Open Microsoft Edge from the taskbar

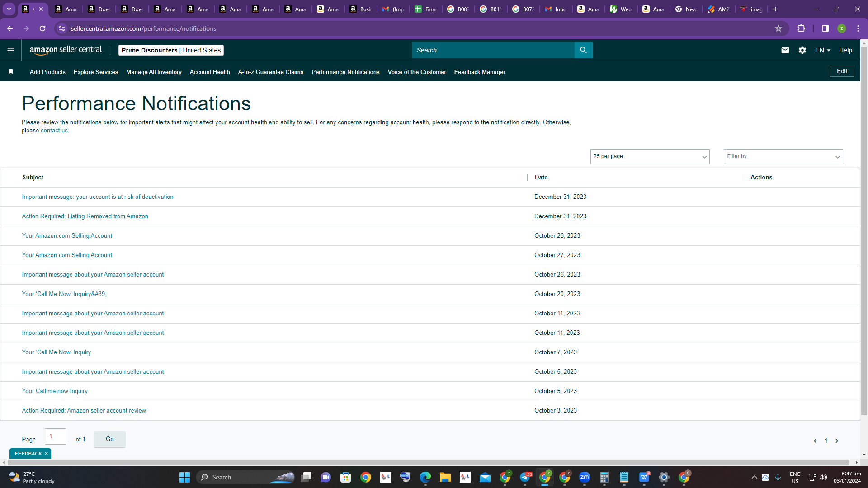[x=425, y=477]
